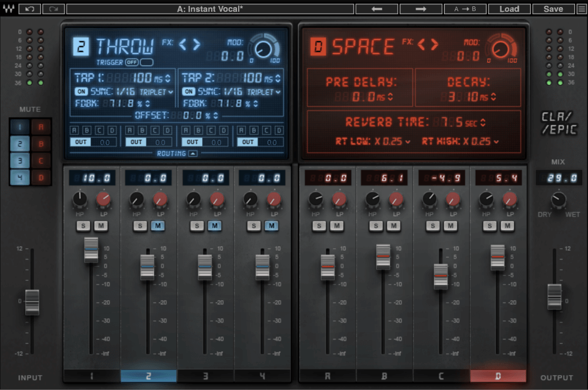Screen dimensions: 588x390
Task: Click the THROW delay MOD knob
Action: point(263,49)
